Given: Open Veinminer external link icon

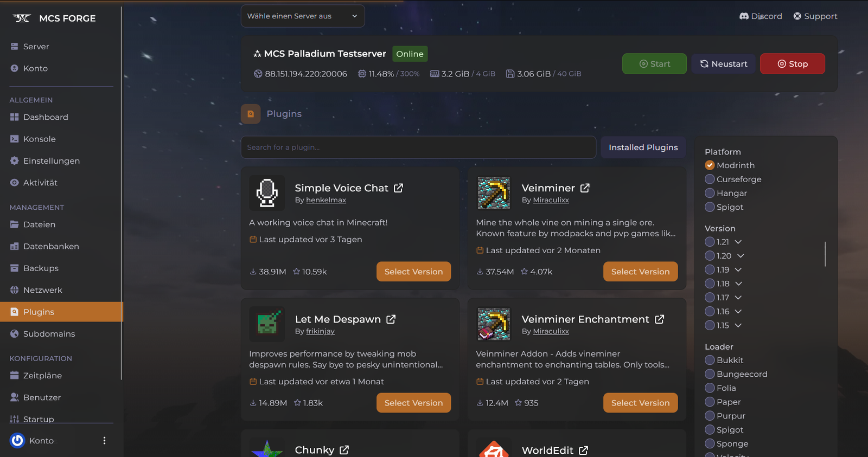Looking at the screenshot, I should [x=585, y=188].
